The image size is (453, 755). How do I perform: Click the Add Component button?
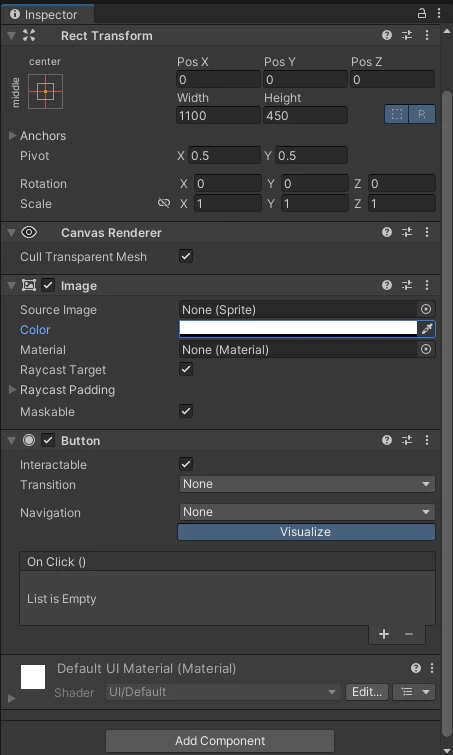(x=220, y=741)
